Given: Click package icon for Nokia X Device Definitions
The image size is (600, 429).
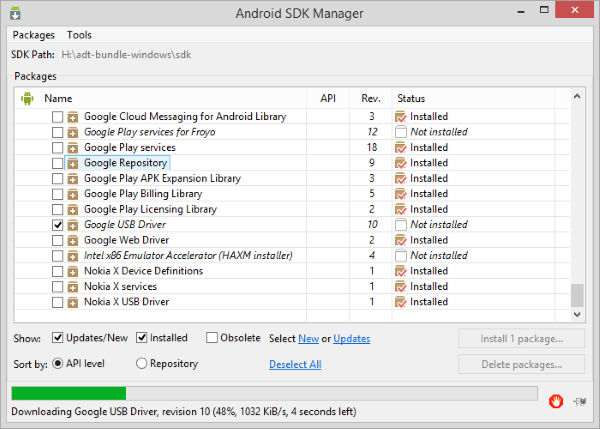Looking at the screenshot, I should [73, 271].
